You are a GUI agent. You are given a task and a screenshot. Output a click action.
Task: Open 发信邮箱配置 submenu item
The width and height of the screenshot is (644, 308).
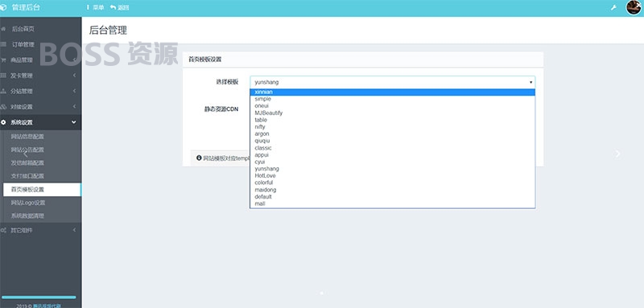(x=27, y=162)
